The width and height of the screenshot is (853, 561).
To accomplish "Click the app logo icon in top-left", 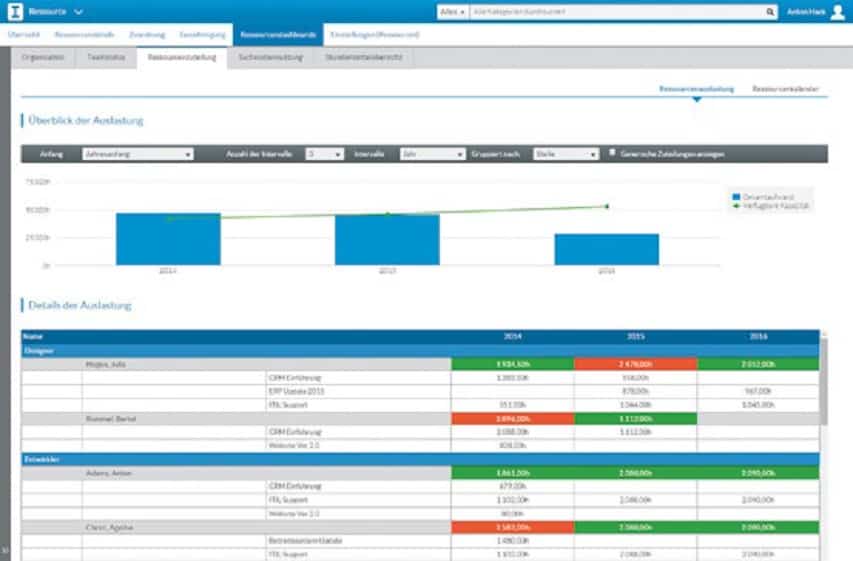I will pyautogui.click(x=15, y=12).
